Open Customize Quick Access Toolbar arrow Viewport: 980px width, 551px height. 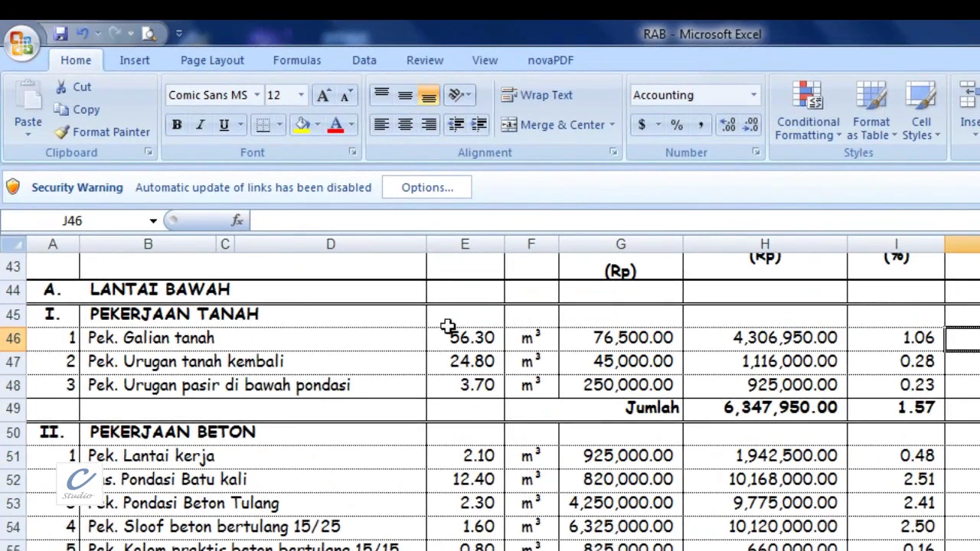click(178, 34)
